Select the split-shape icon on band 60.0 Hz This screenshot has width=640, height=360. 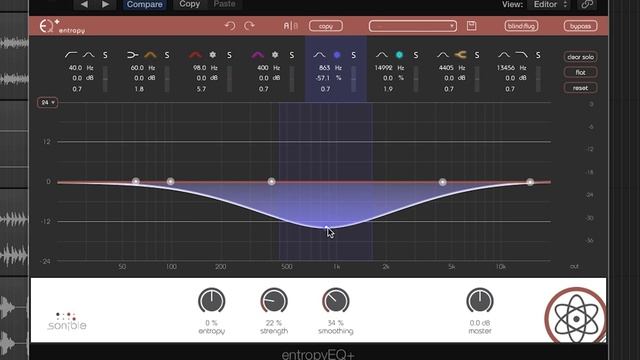click(133, 55)
